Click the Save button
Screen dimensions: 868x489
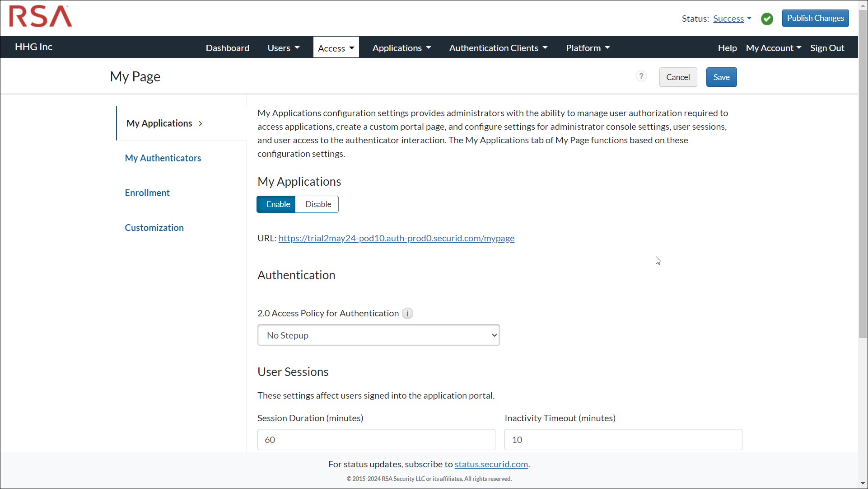(721, 77)
